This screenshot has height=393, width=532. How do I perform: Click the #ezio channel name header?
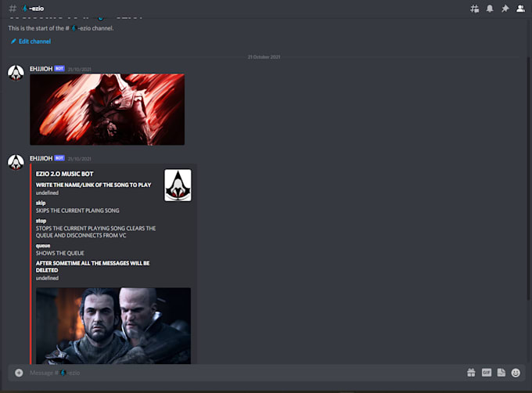(33, 9)
